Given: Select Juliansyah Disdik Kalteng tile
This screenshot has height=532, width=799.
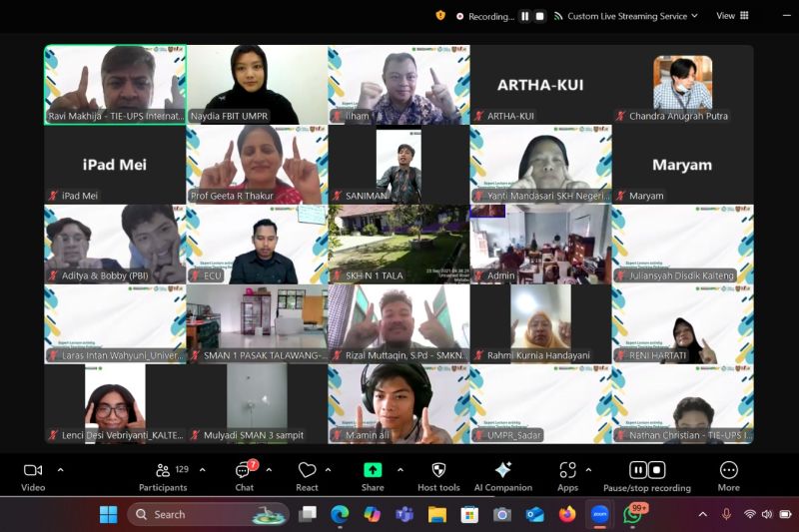Looking at the screenshot, I should 683,245.
